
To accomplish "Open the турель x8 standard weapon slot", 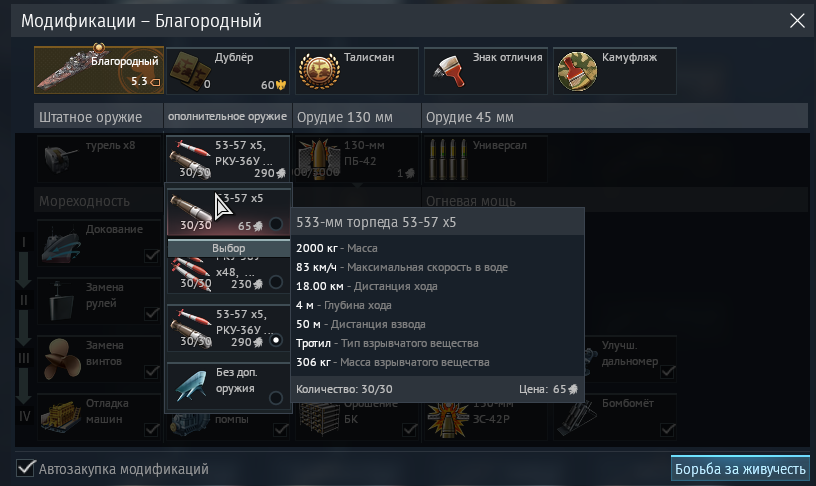I will [x=99, y=158].
